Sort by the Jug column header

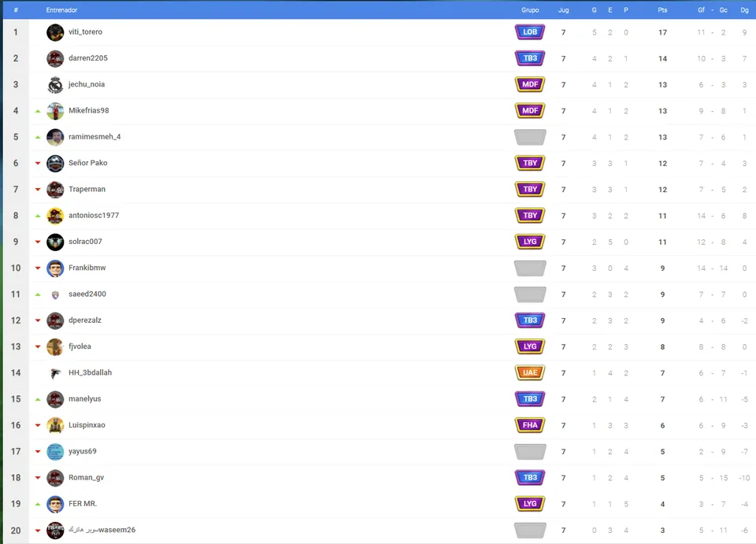point(563,9)
